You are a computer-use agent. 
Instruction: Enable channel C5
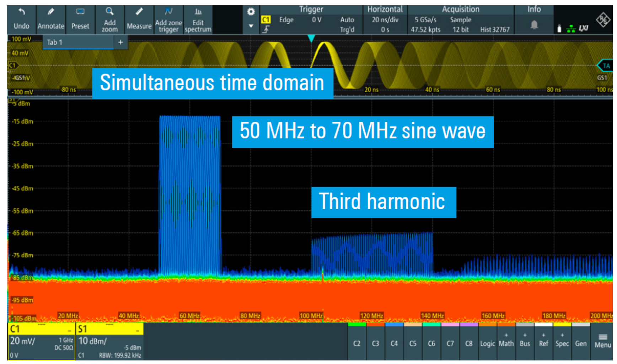click(x=413, y=343)
